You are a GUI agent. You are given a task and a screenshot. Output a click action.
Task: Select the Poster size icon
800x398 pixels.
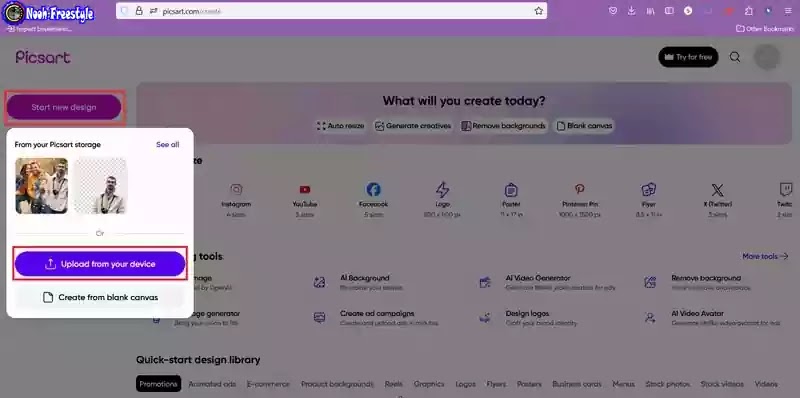pyautogui.click(x=511, y=190)
